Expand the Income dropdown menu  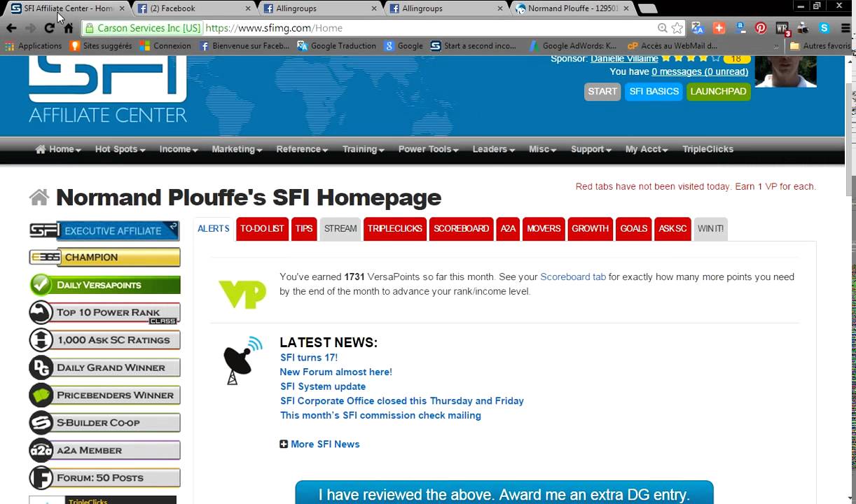pyautogui.click(x=179, y=149)
